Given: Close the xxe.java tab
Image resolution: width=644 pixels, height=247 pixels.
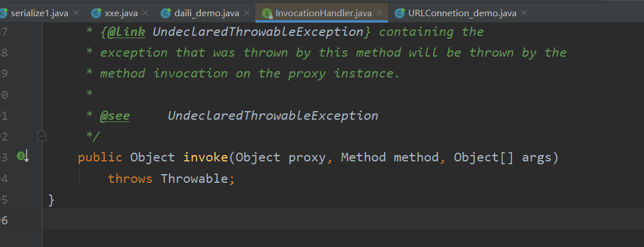Looking at the screenshot, I should point(146,13).
